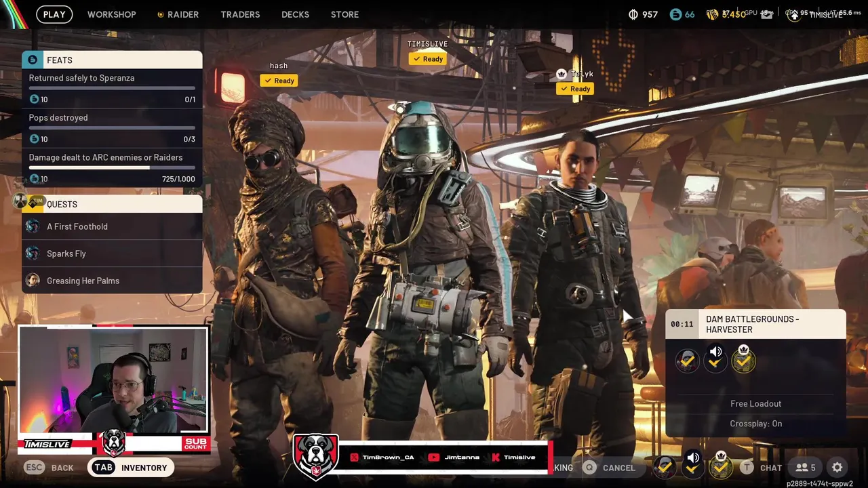This screenshot has height=488, width=868.
Task: Go to the TRADERS tab
Action: pos(240,14)
